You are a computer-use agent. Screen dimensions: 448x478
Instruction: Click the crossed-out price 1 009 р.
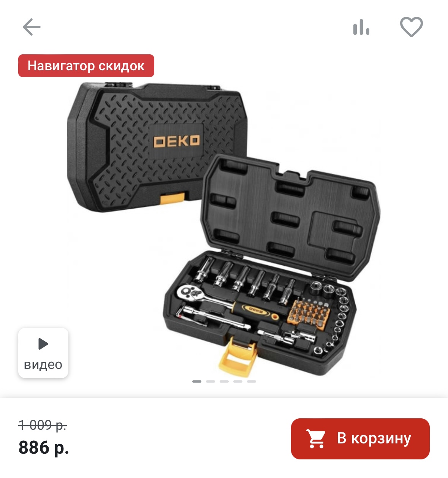coord(43,425)
